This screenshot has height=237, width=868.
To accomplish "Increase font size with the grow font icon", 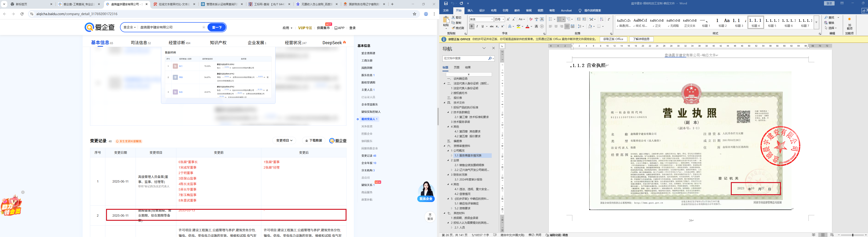I will tap(508, 19).
